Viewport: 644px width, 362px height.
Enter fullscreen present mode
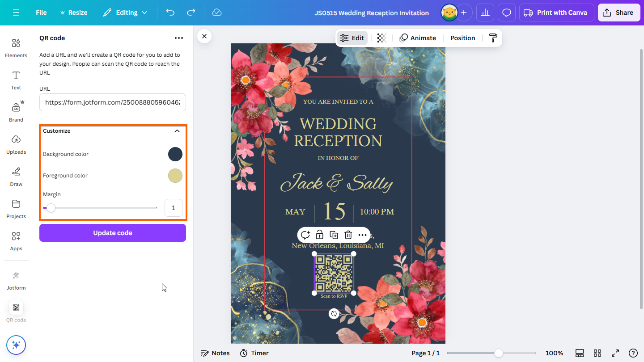(x=615, y=353)
